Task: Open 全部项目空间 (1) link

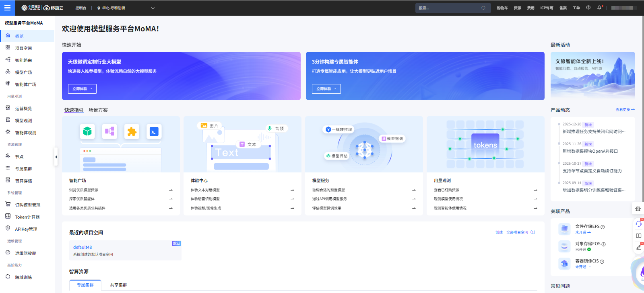Action: click(521, 232)
